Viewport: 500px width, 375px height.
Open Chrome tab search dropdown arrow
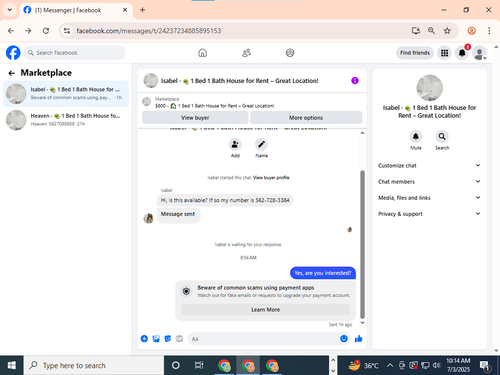10,10
